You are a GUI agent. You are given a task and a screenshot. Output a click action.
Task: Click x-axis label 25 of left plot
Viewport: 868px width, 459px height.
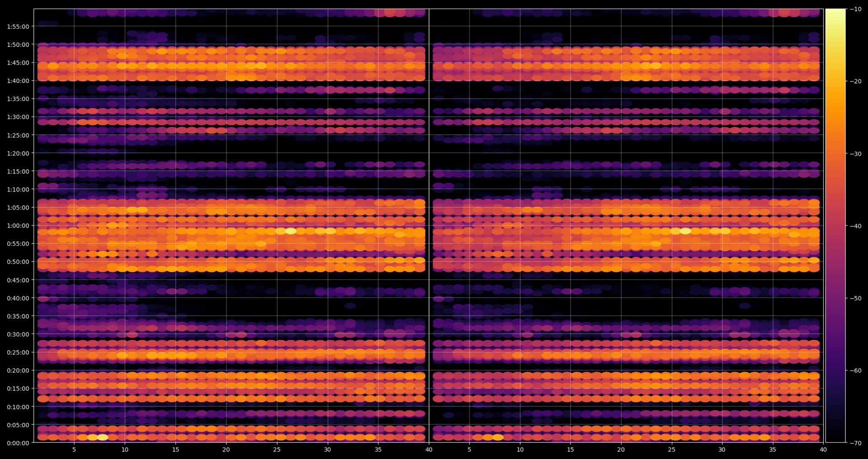277,450
